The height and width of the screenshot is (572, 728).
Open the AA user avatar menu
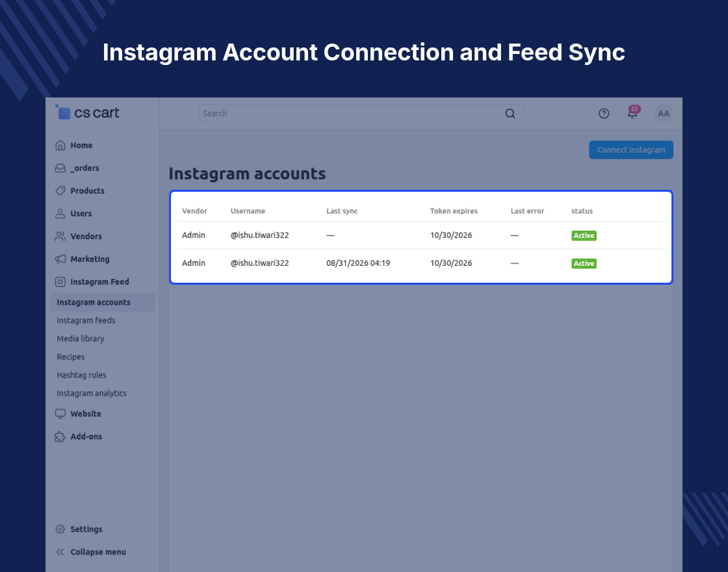664,114
